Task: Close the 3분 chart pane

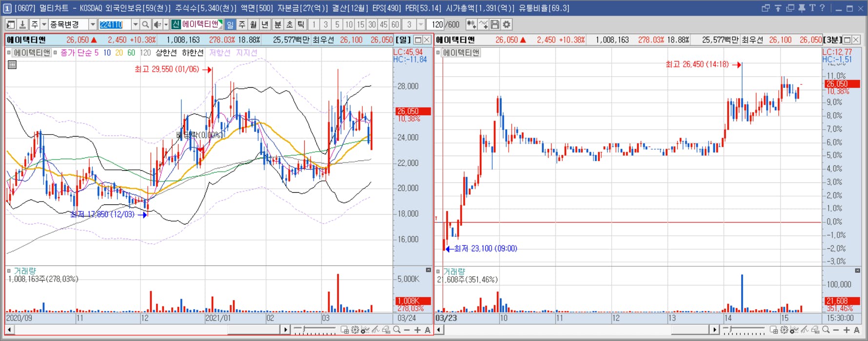Action: click(x=856, y=40)
